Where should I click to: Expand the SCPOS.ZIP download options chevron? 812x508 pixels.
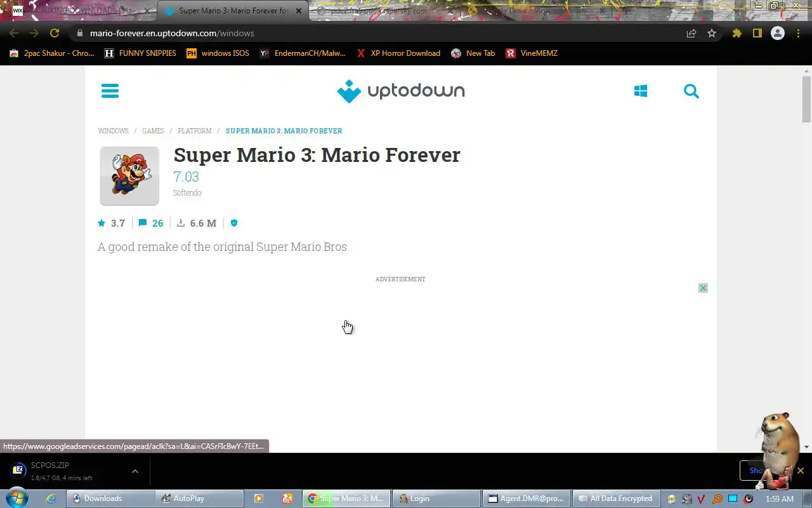[x=134, y=471]
